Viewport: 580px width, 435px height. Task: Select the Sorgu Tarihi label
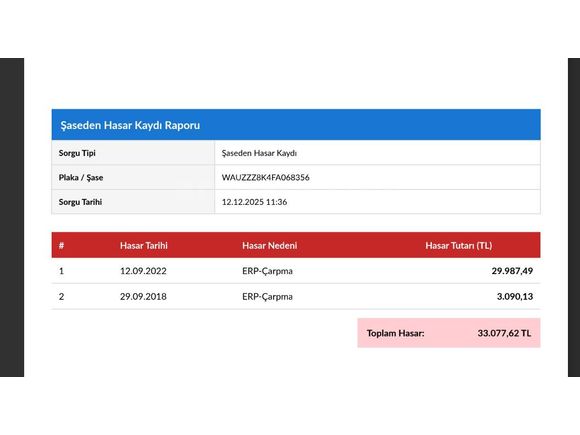pos(80,202)
